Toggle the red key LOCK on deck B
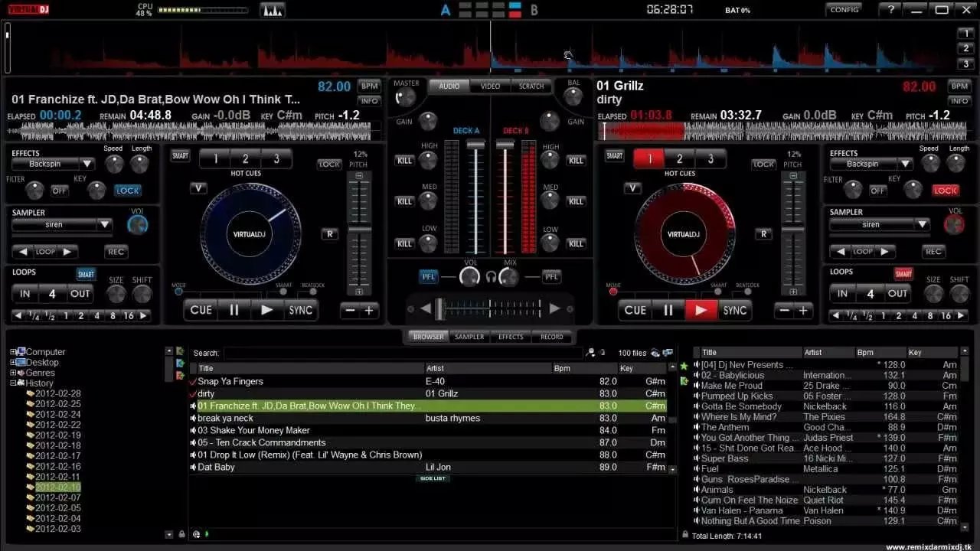This screenshot has width=980, height=551. (946, 191)
